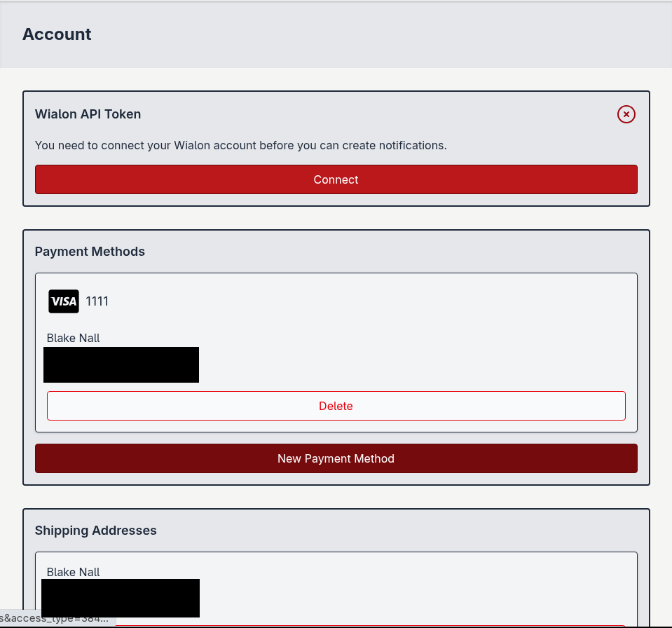Viewport: 672px width, 628px height.
Task: Click the word Token in the card title
Action: tap(123, 114)
